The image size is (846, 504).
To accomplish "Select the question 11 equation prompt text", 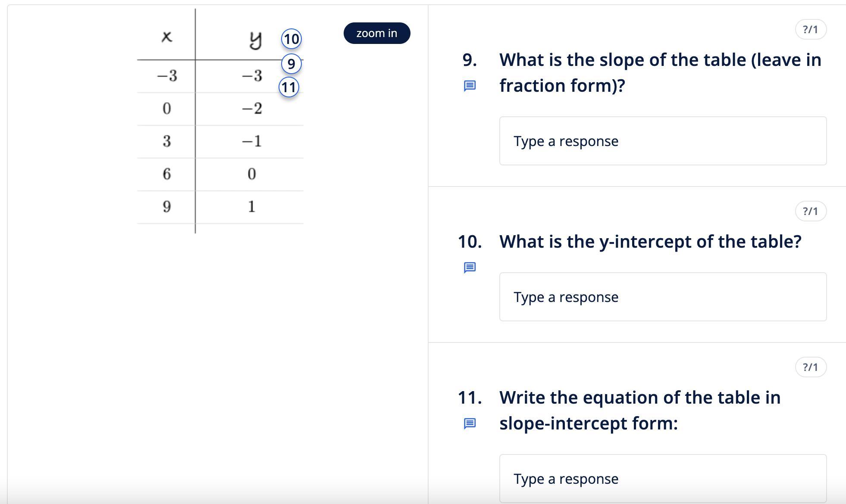I will click(x=639, y=410).
